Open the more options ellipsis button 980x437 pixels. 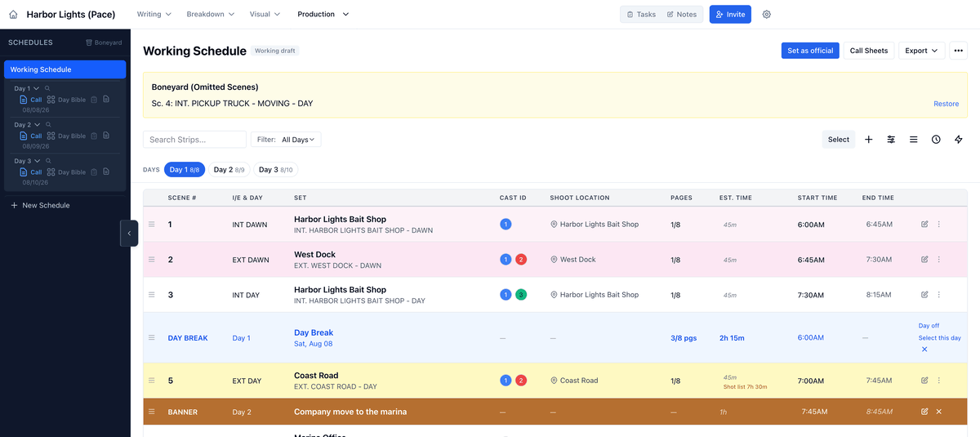[959, 51]
